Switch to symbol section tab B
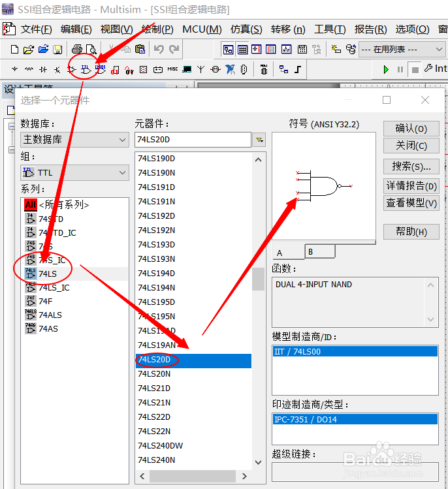The height and width of the screenshot is (489, 448). (x=320, y=251)
